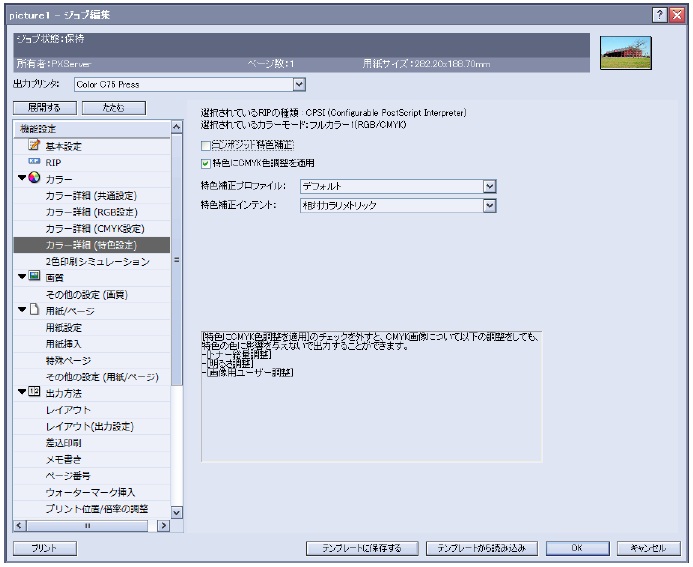Click the カラー color wheel icon
The image size is (693, 567).
point(34,178)
